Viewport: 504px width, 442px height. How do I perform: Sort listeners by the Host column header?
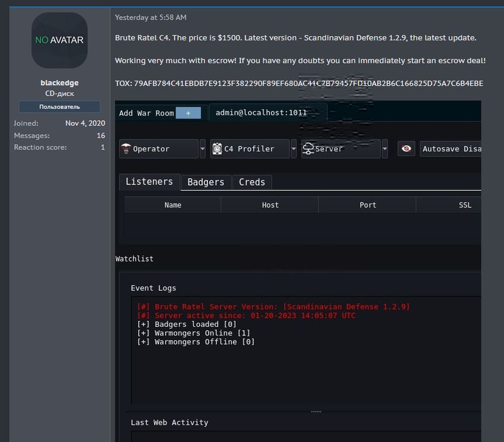coord(270,205)
